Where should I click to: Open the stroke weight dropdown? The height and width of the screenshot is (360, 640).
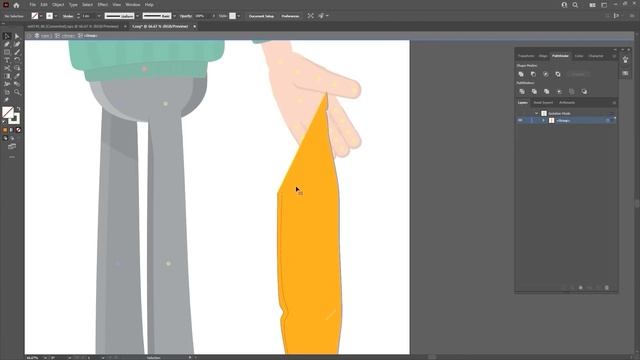[99, 16]
